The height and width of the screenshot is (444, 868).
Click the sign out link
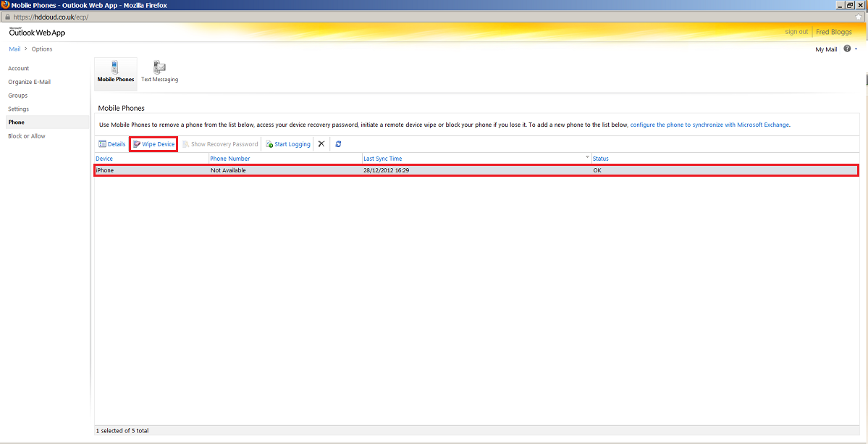[x=796, y=32]
